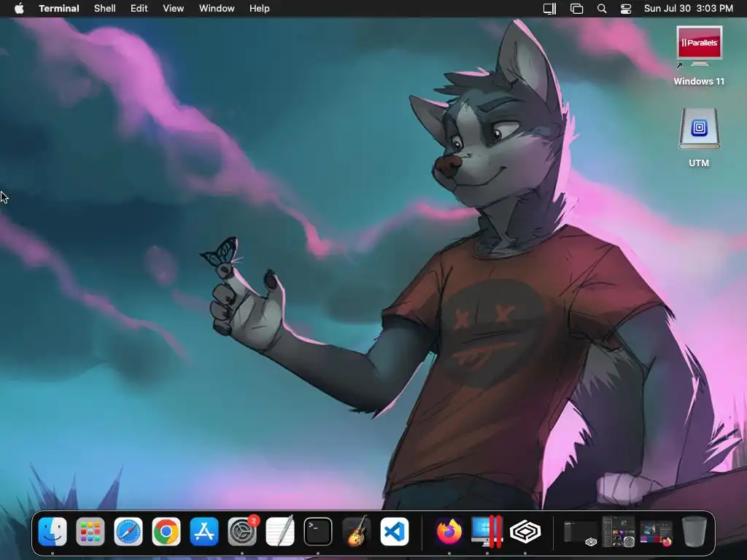Open the Terminal application menu
Viewport: 747px width, 560px height.
click(59, 9)
